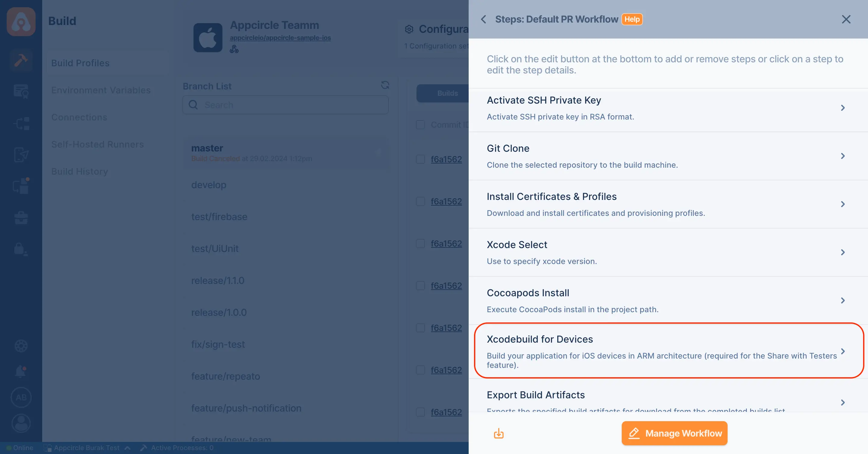This screenshot has width=868, height=454.
Task: Close the Steps panel with the X
Action: (x=846, y=19)
